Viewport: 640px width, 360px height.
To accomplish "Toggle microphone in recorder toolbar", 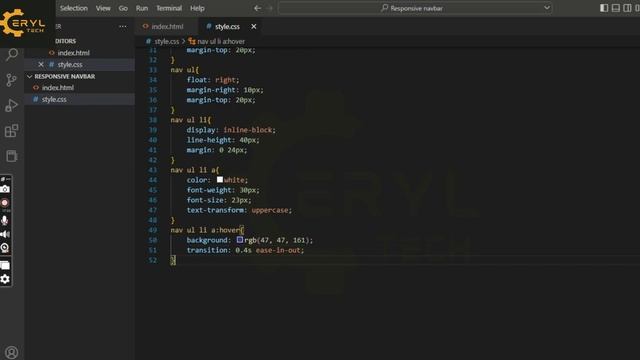I will click(x=5, y=220).
